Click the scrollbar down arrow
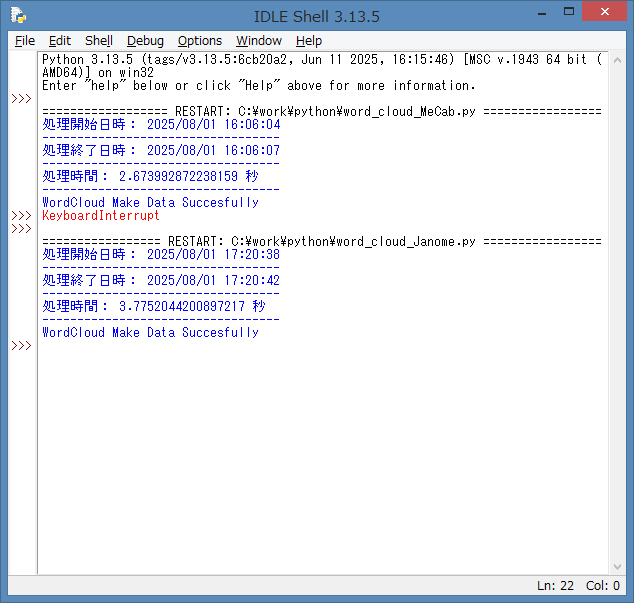634x603 pixels. coord(616,566)
